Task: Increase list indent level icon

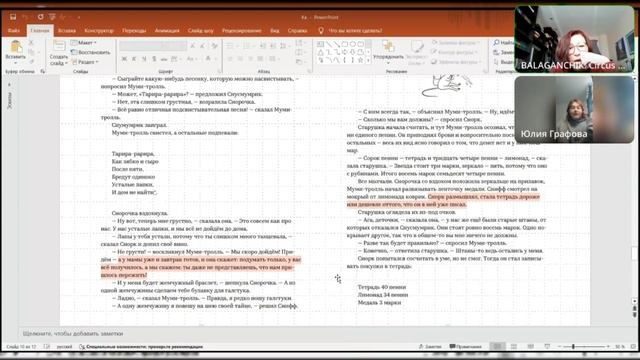Action: [273, 46]
